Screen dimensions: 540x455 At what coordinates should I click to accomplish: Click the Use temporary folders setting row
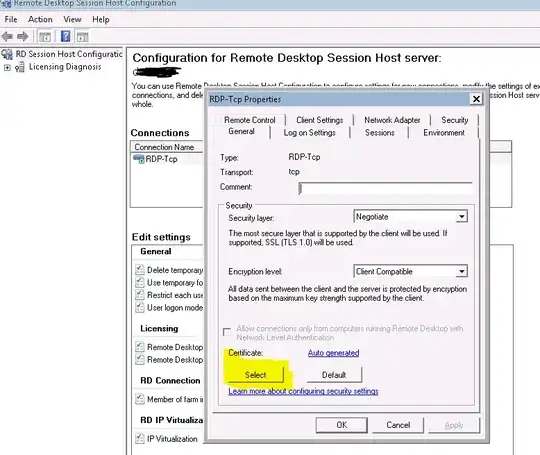tap(169, 282)
